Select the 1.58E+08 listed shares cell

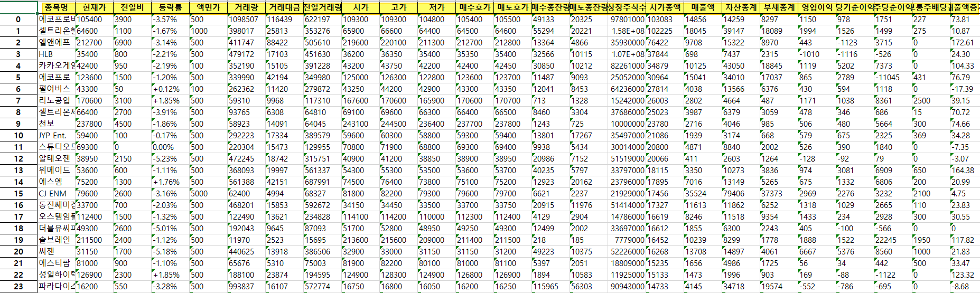627,31
